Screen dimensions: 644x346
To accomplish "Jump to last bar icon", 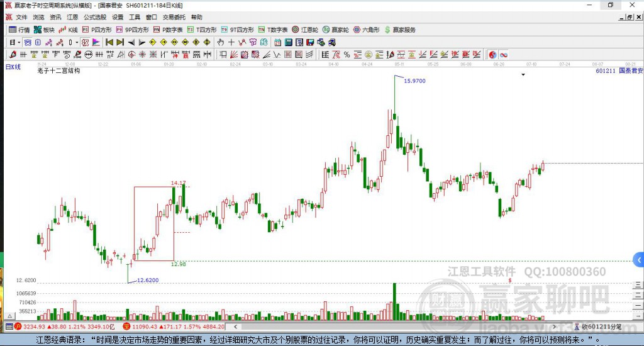I will [120, 42].
